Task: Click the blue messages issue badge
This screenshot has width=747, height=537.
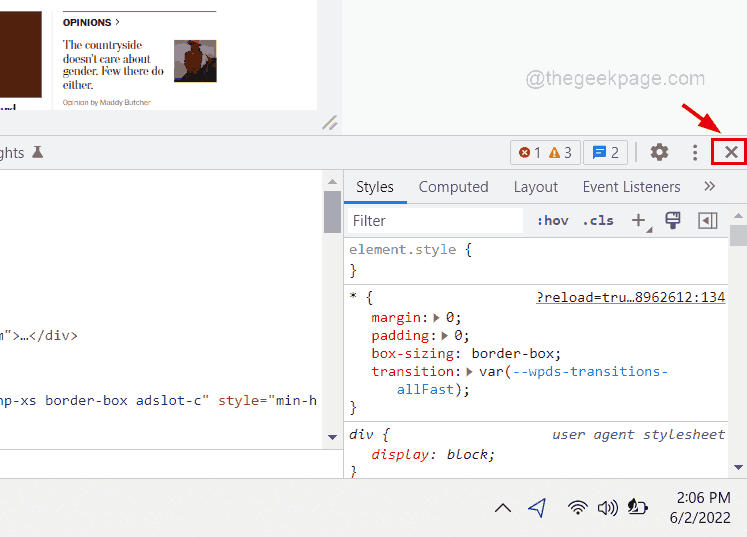Action: coord(605,152)
